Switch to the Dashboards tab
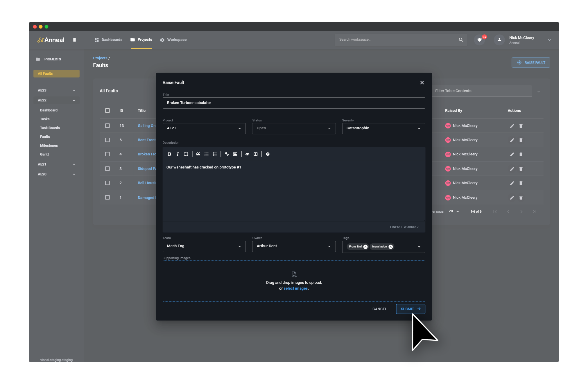This screenshot has height=384, width=588. [x=112, y=40]
